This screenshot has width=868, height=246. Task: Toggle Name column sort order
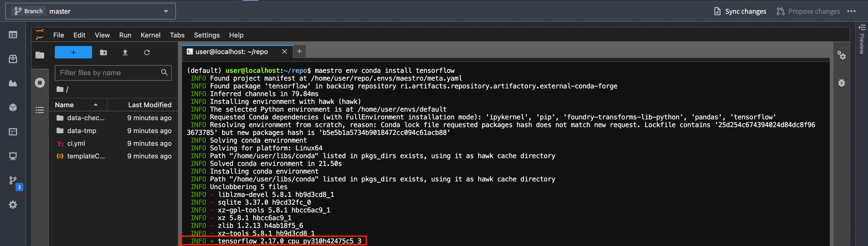click(x=78, y=105)
